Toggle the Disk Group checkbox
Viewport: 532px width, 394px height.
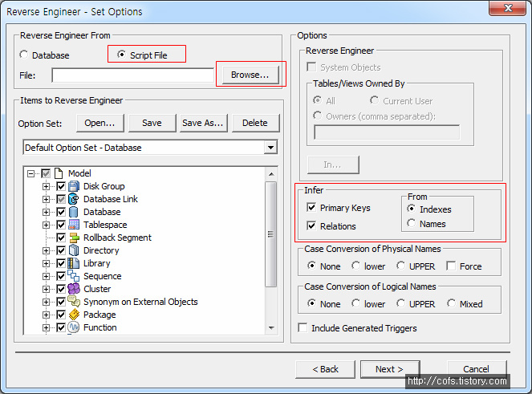(61, 186)
